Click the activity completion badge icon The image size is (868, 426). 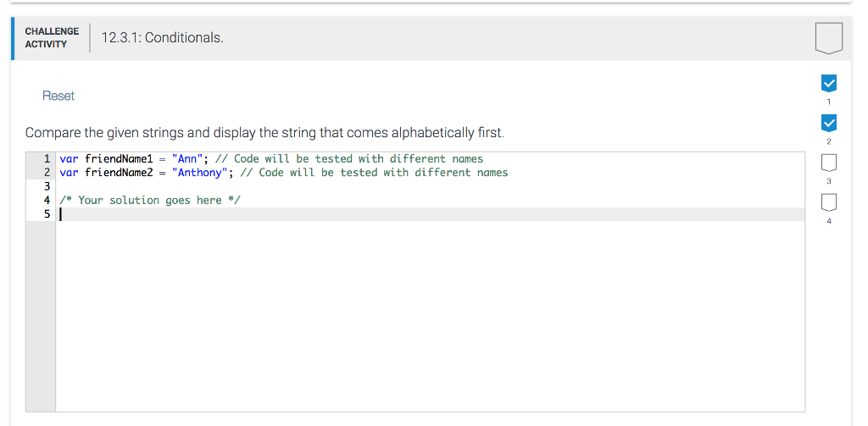[x=829, y=38]
